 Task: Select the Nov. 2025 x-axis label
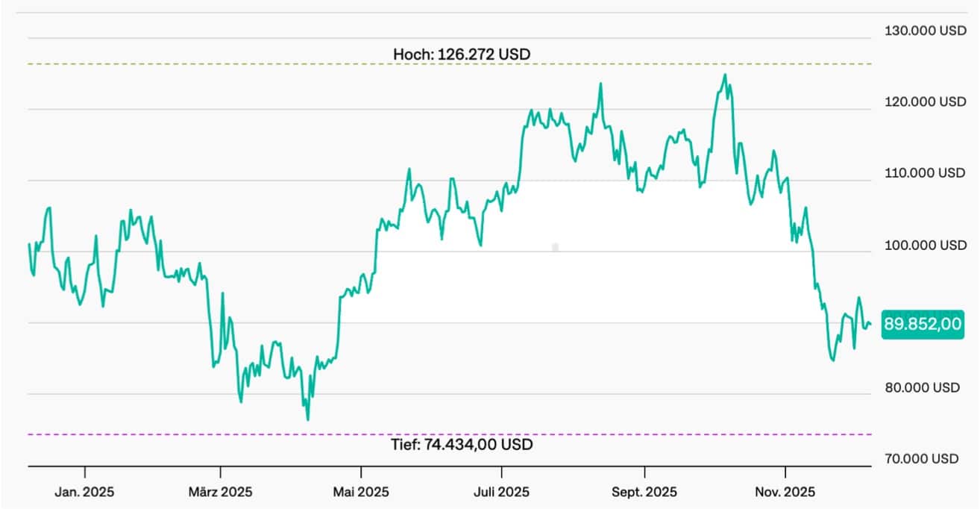coord(785,492)
